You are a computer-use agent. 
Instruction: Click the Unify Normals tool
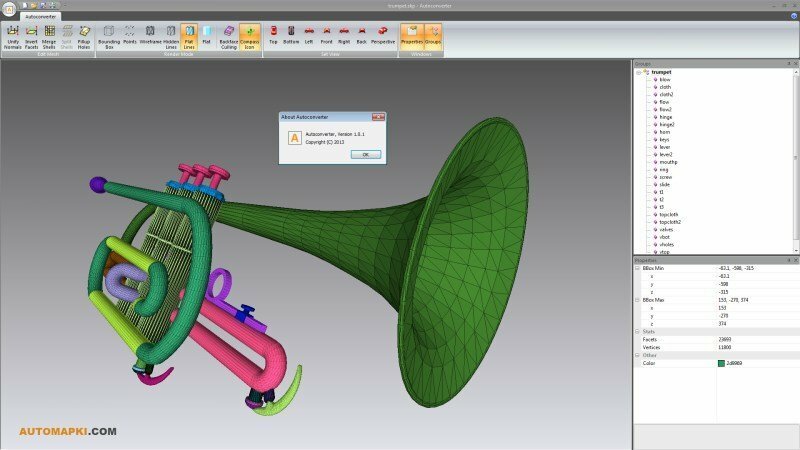coord(13,37)
